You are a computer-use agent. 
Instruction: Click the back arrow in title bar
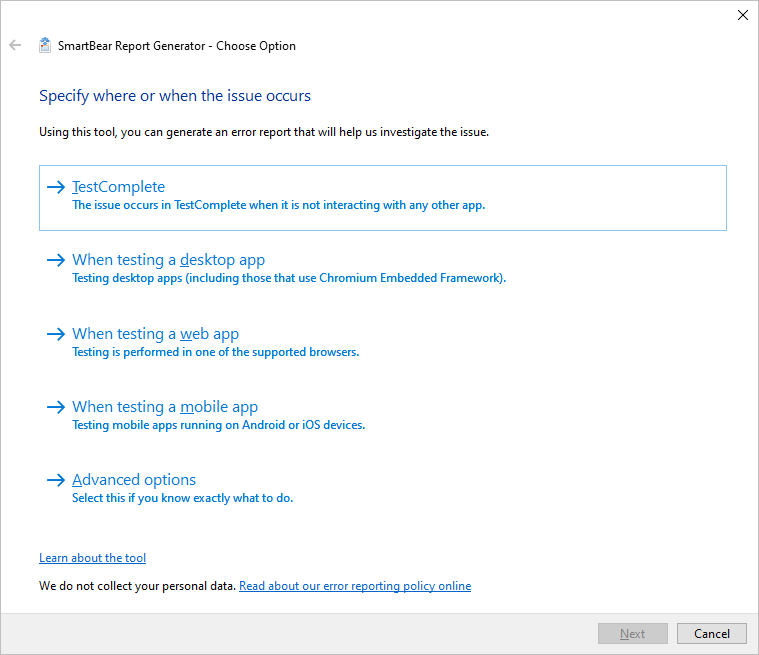tap(15, 45)
